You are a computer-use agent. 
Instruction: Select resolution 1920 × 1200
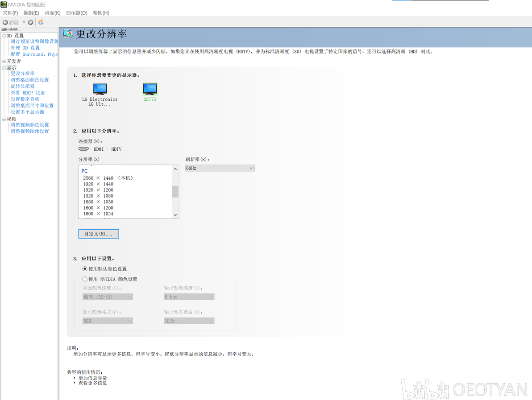click(x=98, y=190)
